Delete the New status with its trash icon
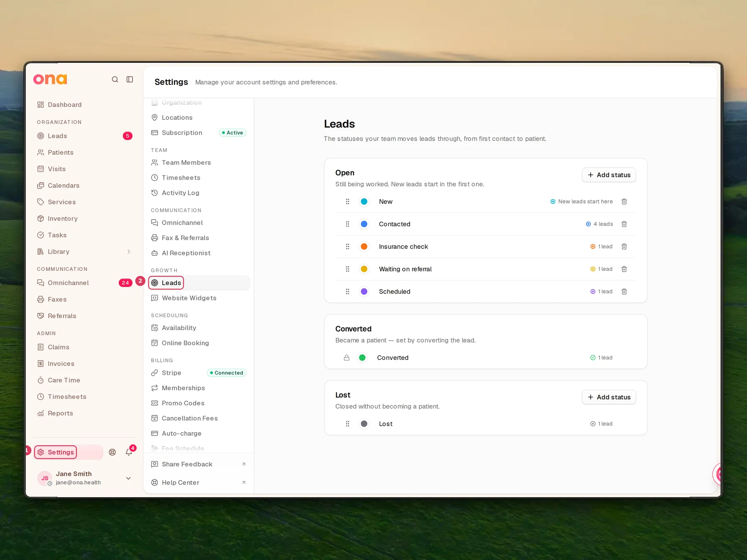The image size is (747, 560). [624, 201]
